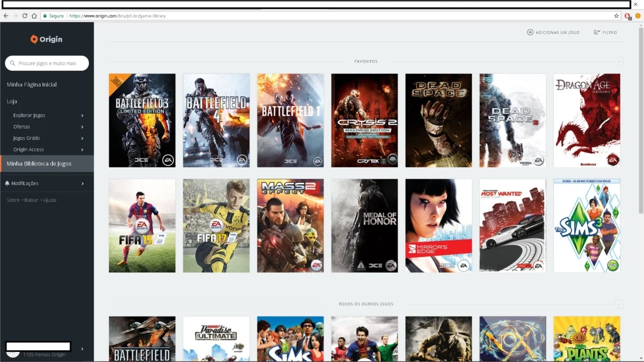Viewport: 644px width, 362px height.
Task: Expand the Origin Access submenu
Action: point(82,150)
